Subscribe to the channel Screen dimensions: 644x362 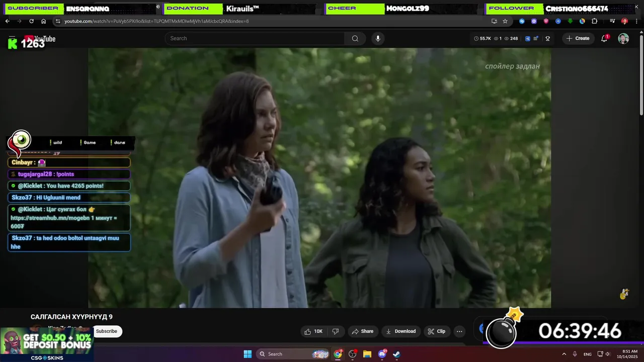click(107, 331)
